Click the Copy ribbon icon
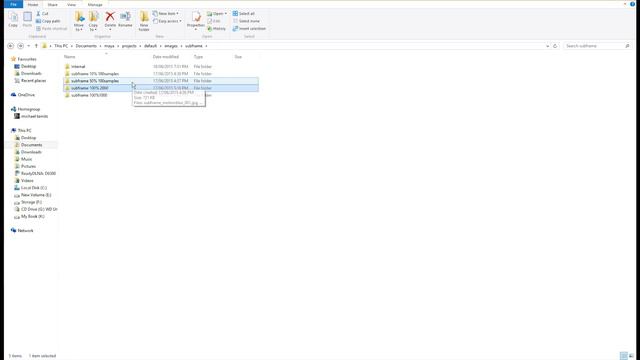 coord(13,19)
